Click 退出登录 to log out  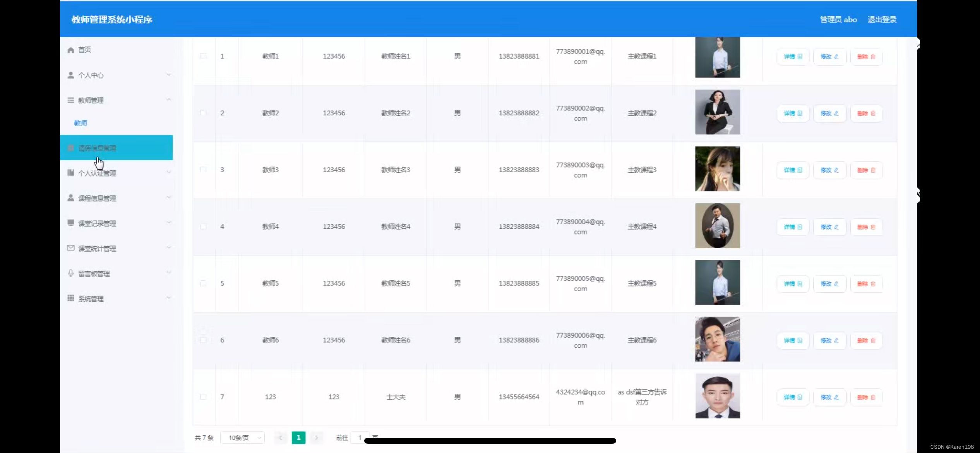(x=882, y=19)
